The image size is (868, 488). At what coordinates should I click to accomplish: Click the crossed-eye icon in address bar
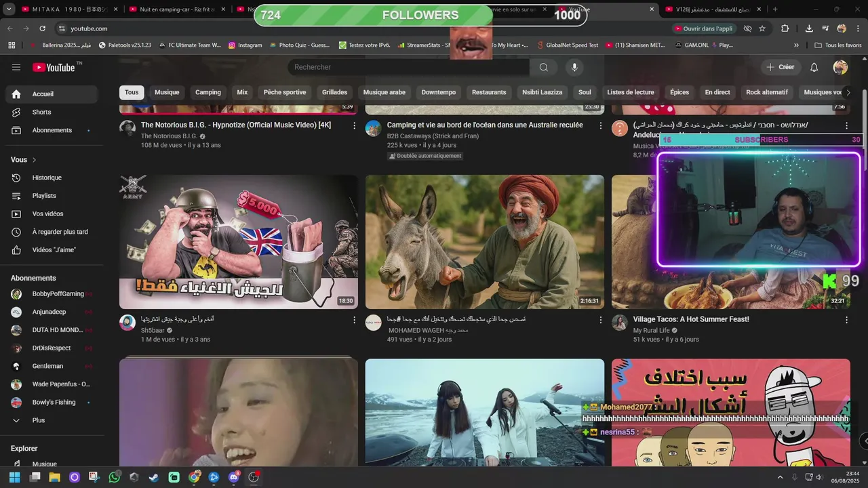click(747, 28)
